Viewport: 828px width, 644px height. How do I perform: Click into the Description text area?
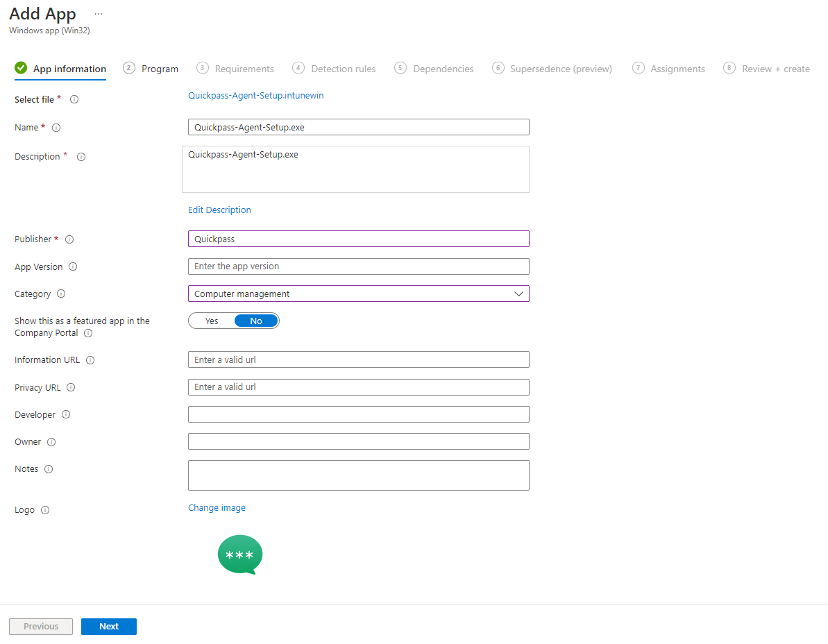point(355,169)
